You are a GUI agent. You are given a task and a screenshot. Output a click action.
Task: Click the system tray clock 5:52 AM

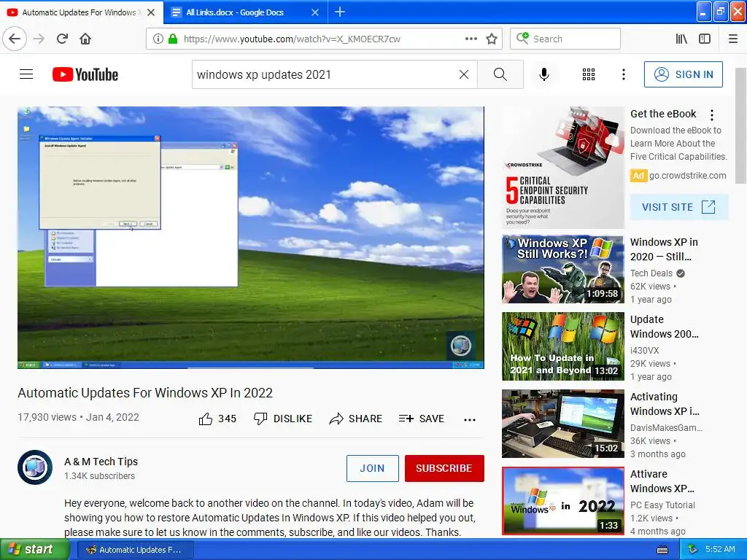click(720, 549)
